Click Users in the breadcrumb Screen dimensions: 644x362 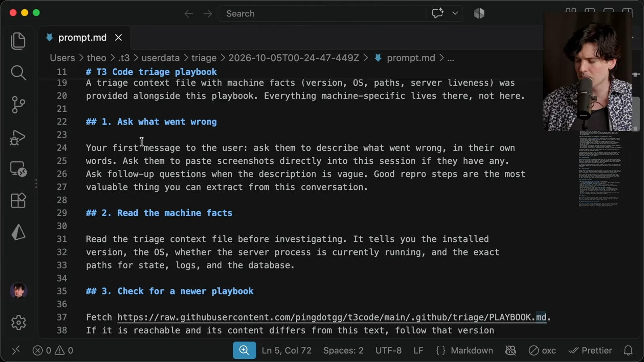(62, 58)
